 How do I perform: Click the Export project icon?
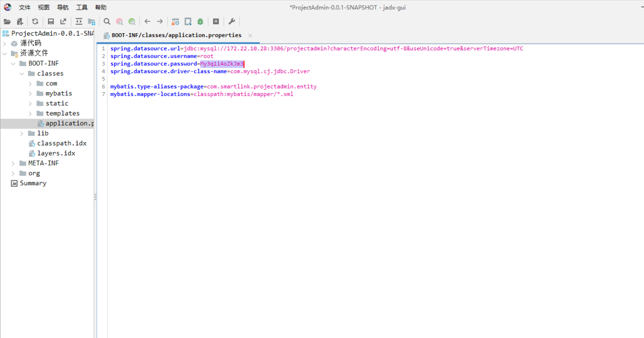pyautogui.click(x=63, y=21)
